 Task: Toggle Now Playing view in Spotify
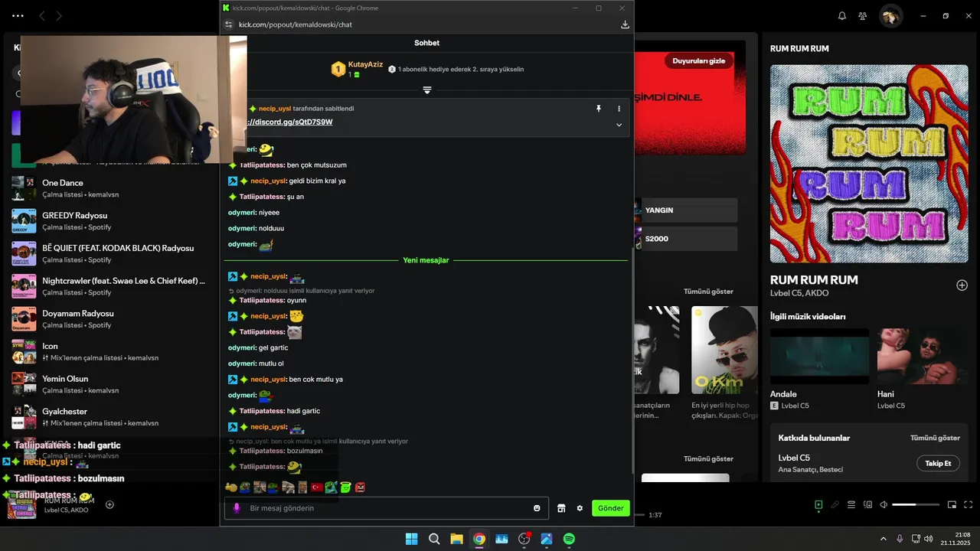[x=818, y=505]
